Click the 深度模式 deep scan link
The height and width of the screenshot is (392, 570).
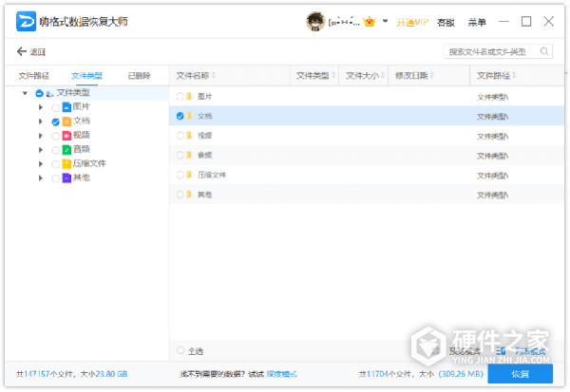point(282,374)
